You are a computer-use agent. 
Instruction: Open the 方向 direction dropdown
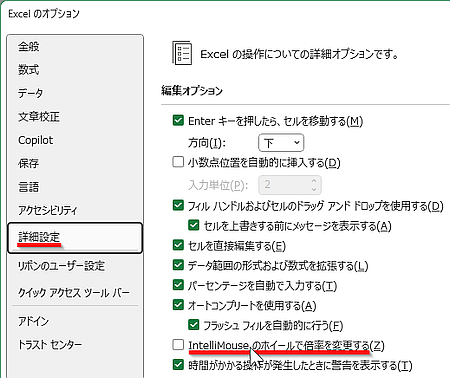(x=281, y=143)
